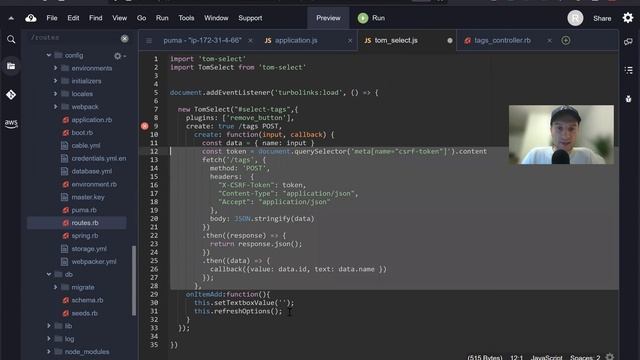The width and height of the screenshot is (640, 360).
Task: Close the application.js tab
Action: click(350, 40)
